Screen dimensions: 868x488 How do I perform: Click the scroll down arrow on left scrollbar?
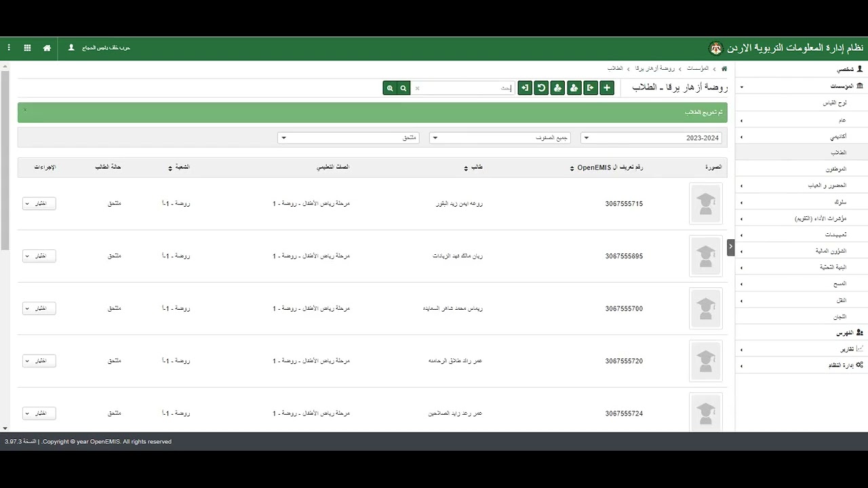click(5, 428)
